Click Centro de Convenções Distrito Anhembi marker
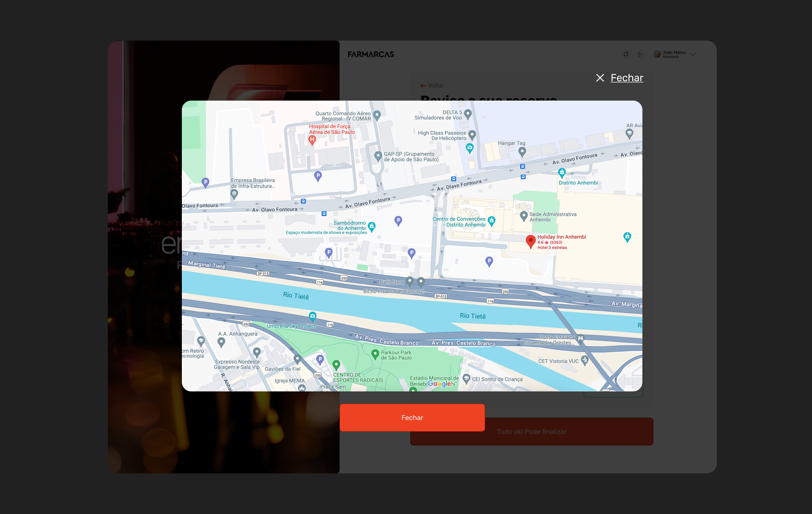Screen dimensions: 812x514 (x=491, y=221)
